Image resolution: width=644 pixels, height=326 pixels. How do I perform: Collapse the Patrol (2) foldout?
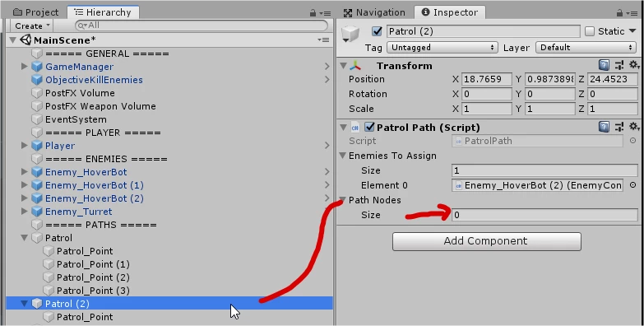25,304
